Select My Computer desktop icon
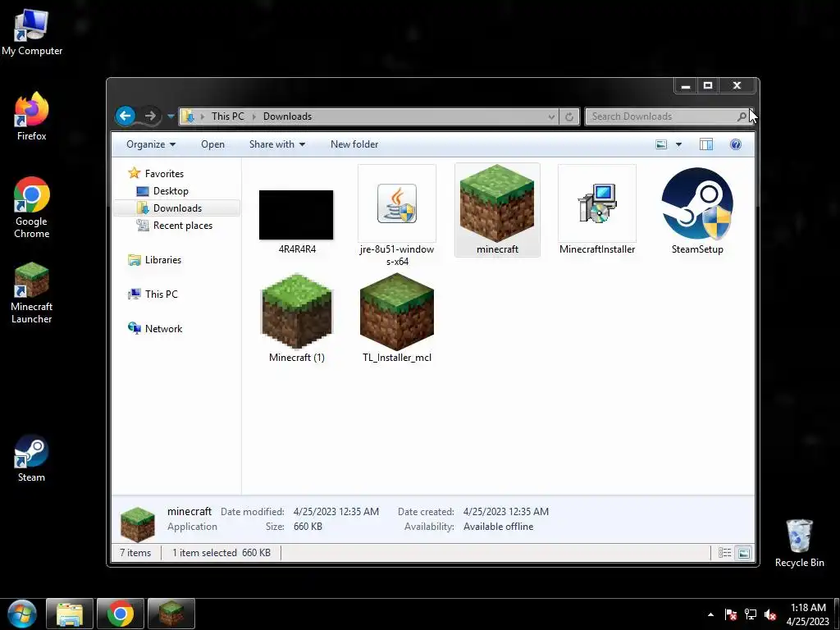Viewport: 840px width, 630px height. tap(32, 33)
